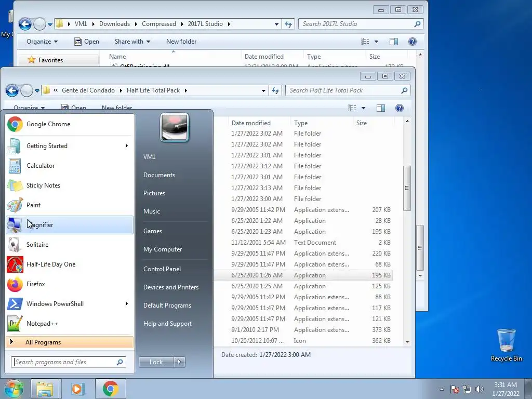This screenshot has width=532, height=399.
Task: Open Windows Media Player in taskbar
Action: click(77, 389)
